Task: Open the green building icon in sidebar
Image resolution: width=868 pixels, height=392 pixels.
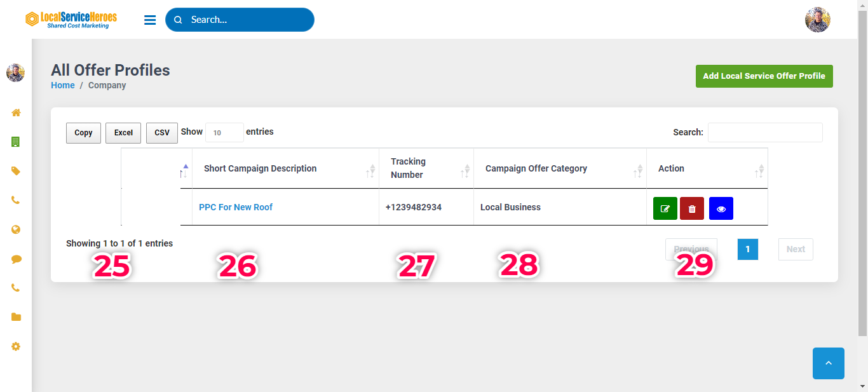Action: 16,142
